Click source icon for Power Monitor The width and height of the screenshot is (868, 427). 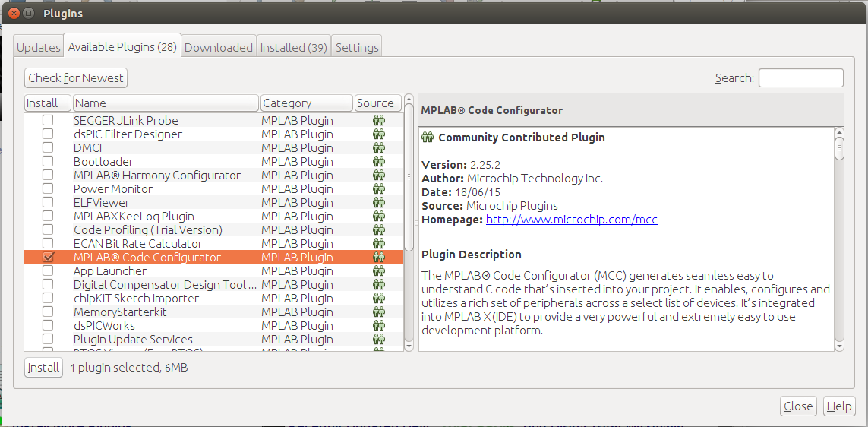(379, 189)
